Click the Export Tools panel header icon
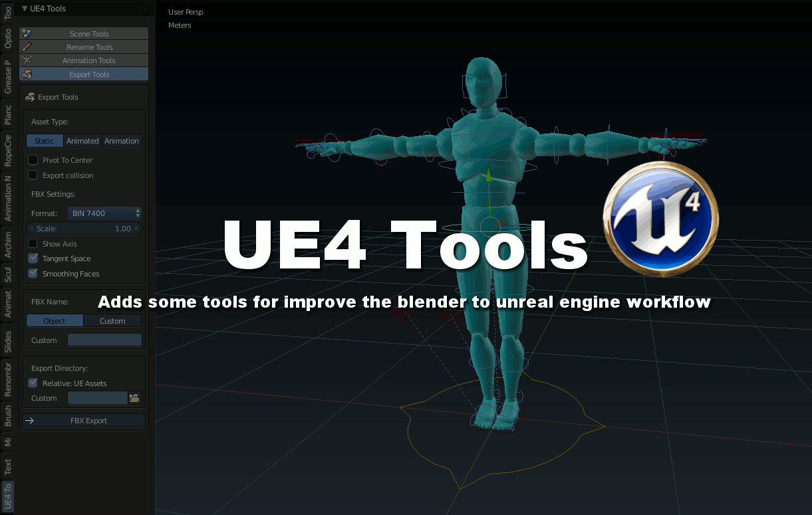812x515 pixels. coord(30,97)
